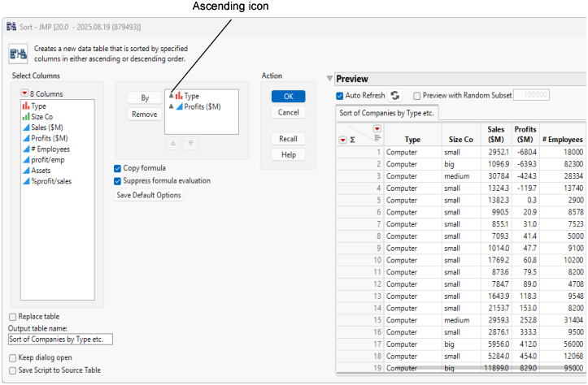Enable Preview with Random Subset
588x385 pixels.
click(417, 96)
